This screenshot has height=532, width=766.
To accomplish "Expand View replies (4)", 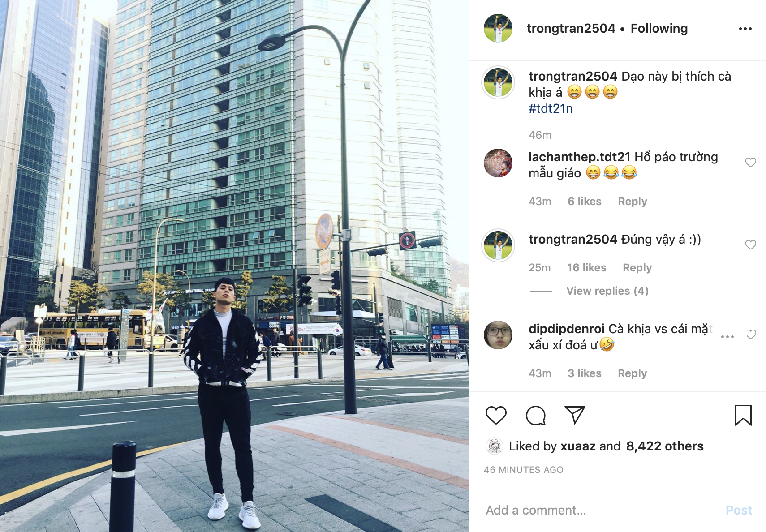I will pyautogui.click(x=607, y=291).
